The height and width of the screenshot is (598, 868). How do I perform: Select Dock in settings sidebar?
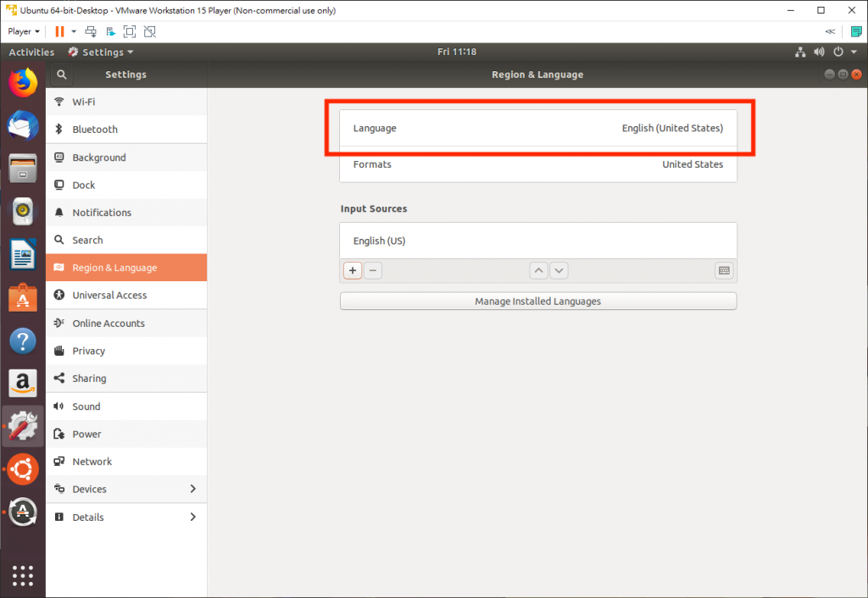pos(127,185)
